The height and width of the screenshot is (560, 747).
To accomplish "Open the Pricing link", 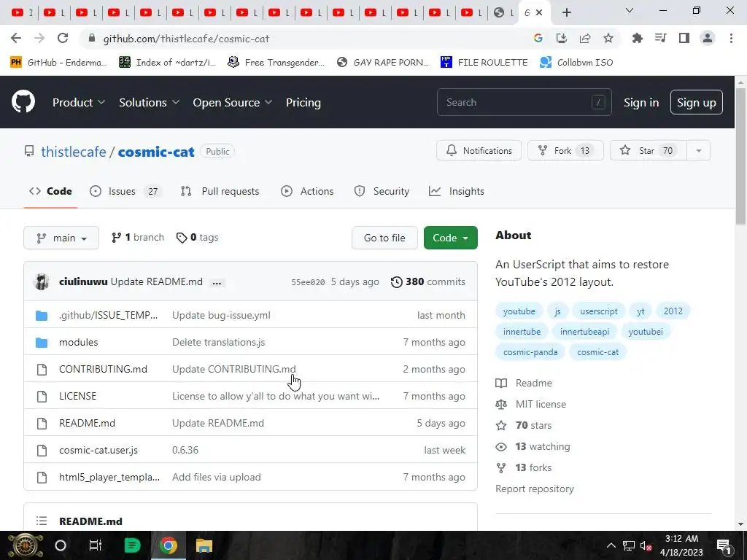I will 303,102.
